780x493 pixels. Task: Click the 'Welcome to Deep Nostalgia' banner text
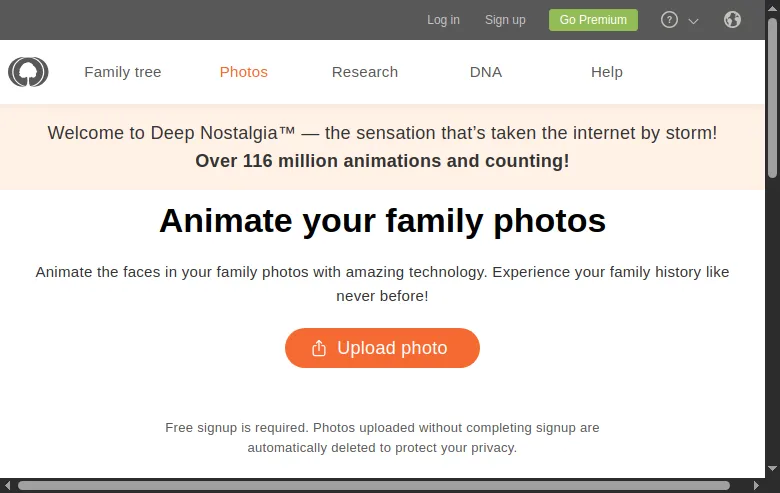pyautogui.click(x=382, y=133)
